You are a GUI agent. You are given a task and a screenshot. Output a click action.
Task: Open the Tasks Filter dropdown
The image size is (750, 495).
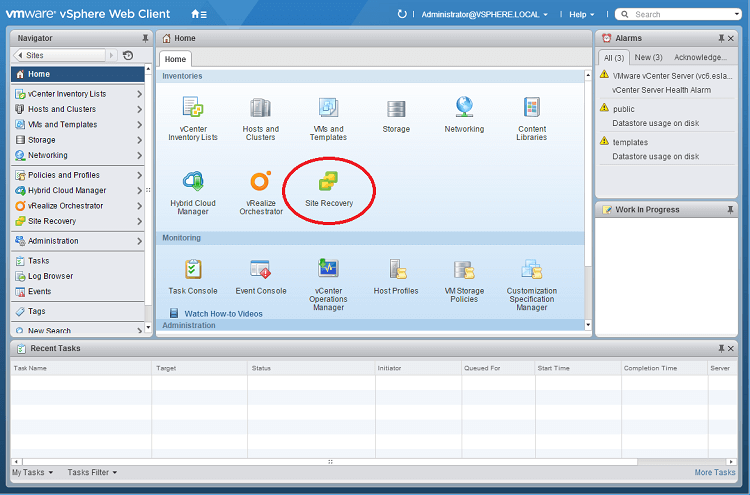tap(92, 472)
